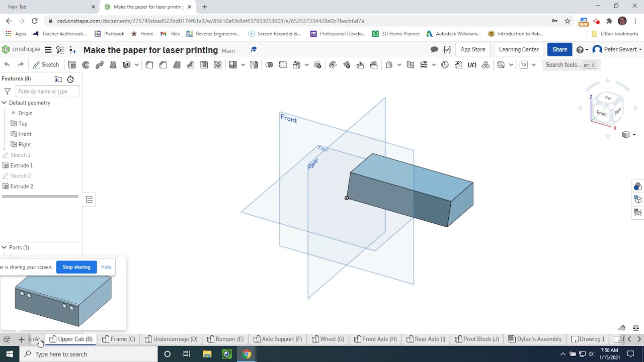Select Front face on view cube
Image resolution: width=644 pixels, height=362 pixels.
[601, 113]
